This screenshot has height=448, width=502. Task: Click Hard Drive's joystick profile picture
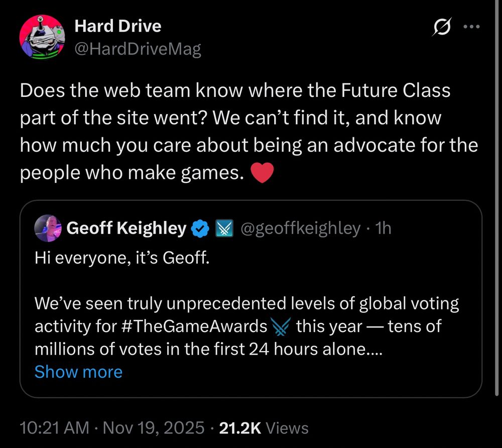43,37
